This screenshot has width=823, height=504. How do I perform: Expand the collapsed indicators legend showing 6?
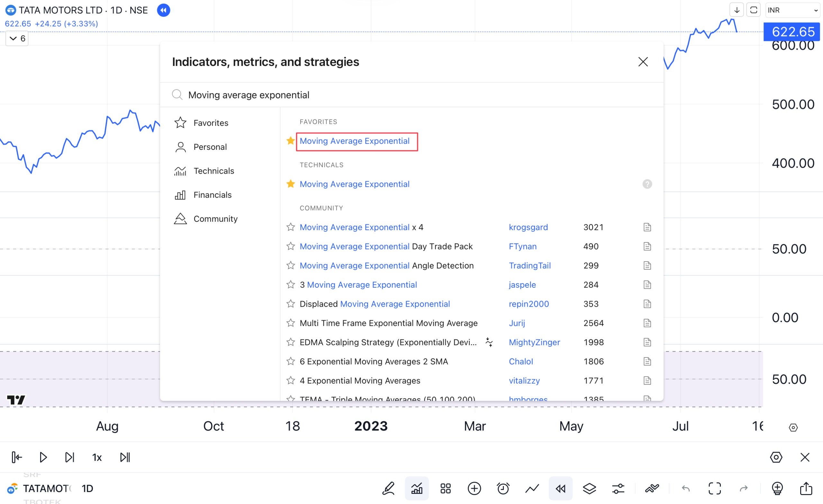[x=17, y=39]
